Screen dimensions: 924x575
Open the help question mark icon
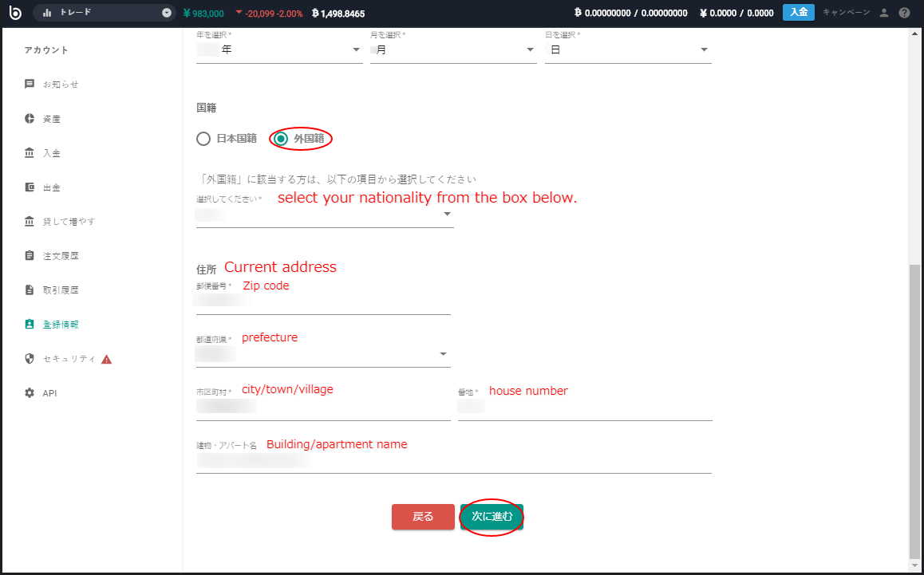904,13
